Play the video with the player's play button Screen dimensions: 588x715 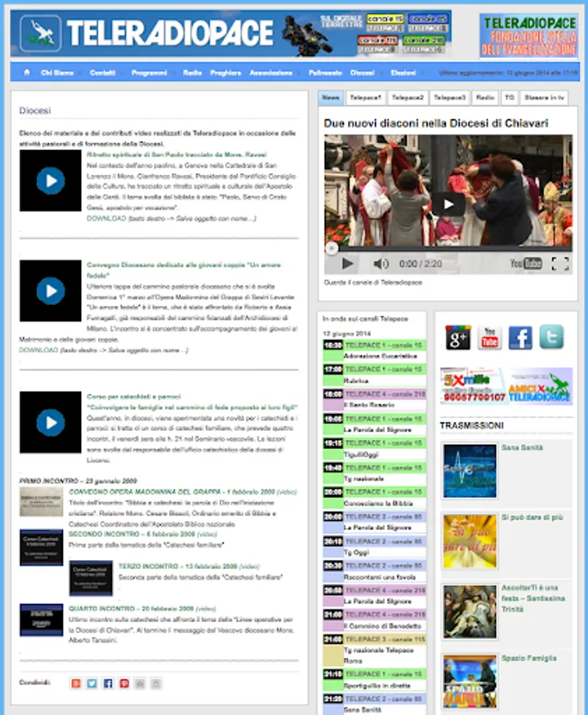pyautogui.click(x=347, y=264)
